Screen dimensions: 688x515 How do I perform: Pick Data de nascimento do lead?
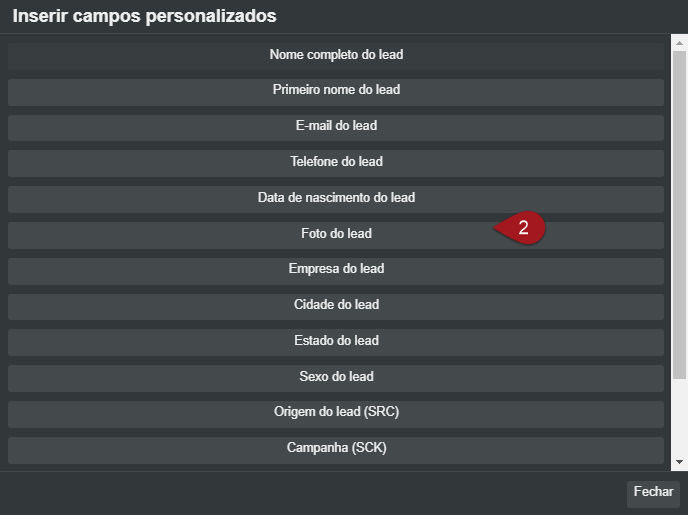[336, 198]
